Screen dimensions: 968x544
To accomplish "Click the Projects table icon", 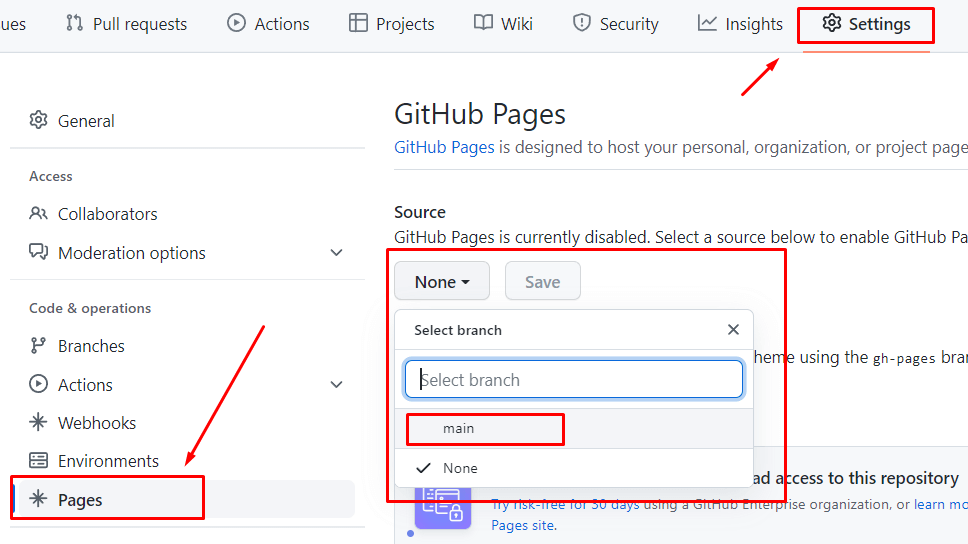I will (358, 23).
